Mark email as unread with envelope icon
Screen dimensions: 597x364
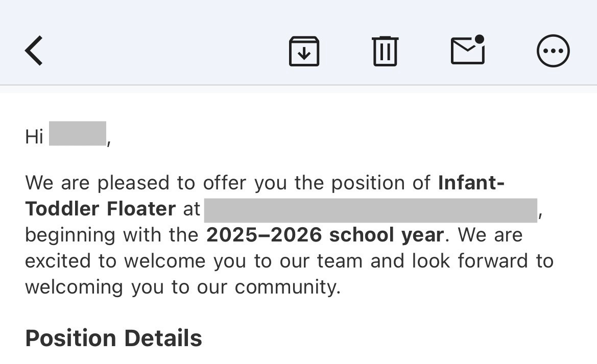point(467,51)
